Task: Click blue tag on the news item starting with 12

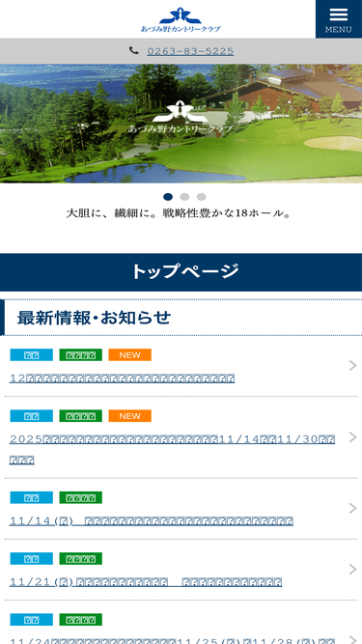Action: [x=32, y=355]
